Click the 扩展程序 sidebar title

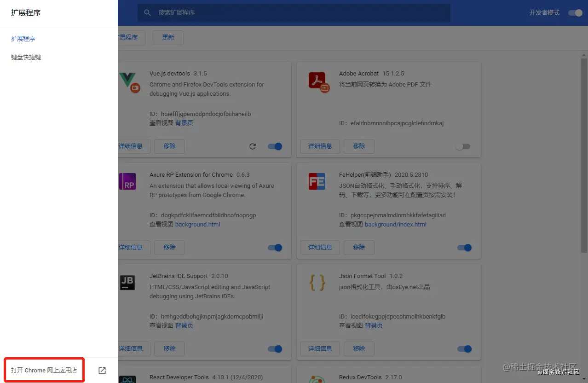tap(26, 13)
